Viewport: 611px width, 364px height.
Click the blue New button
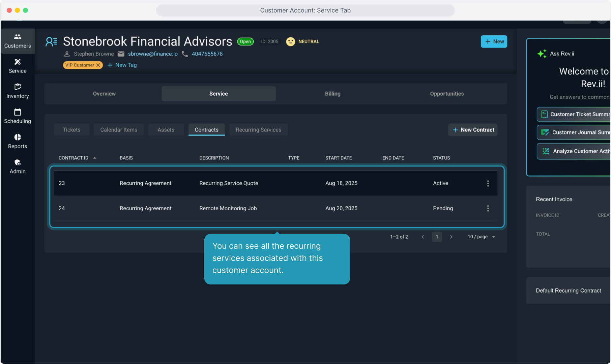pyautogui.click(x=494, y=41)
